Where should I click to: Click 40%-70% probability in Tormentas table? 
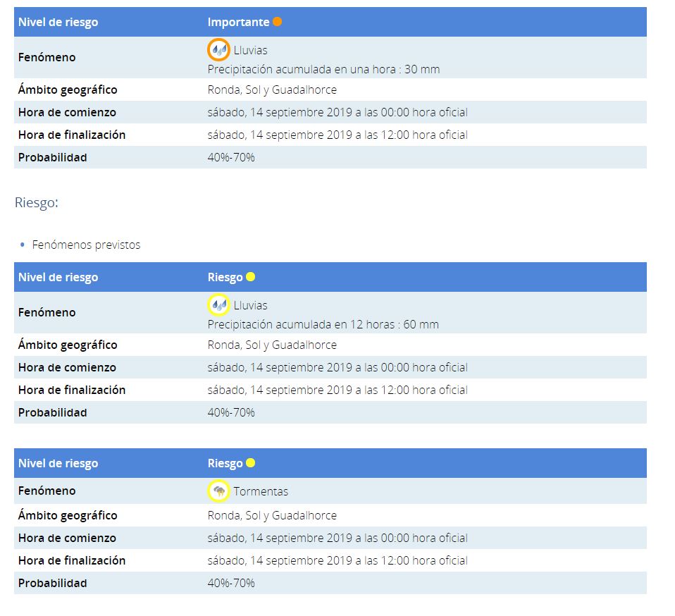click(231, 583)
